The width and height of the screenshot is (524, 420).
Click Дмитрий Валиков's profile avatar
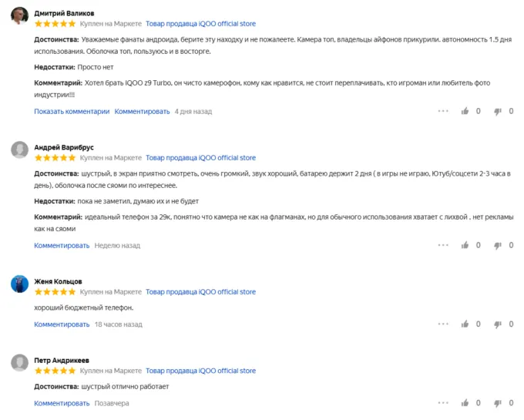coord(20,16)
